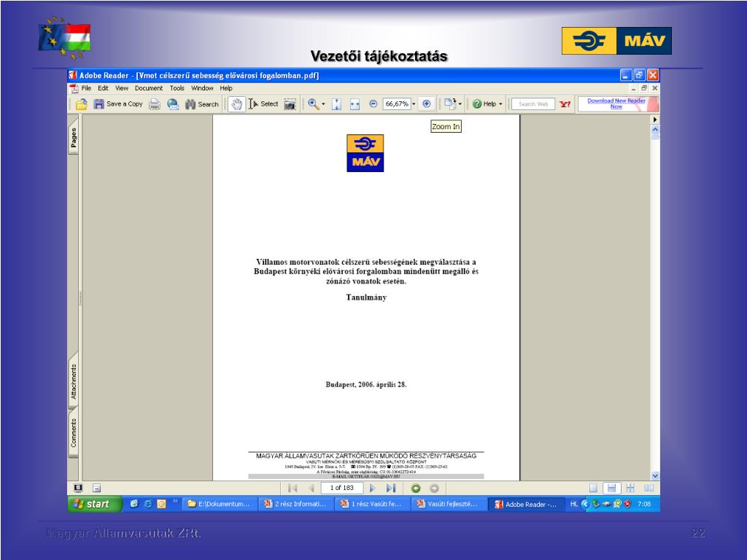Image resolution: width=747 pixels, height=560 pixels.
Task: Click the Zoom In plus button
Action: (x=426, y=104)
